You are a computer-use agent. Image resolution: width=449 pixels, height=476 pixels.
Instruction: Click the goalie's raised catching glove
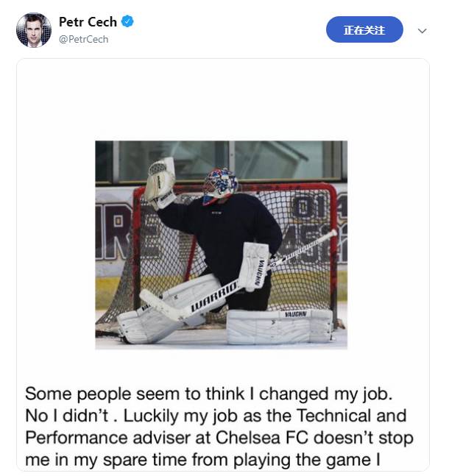click(x=160, y=180)
